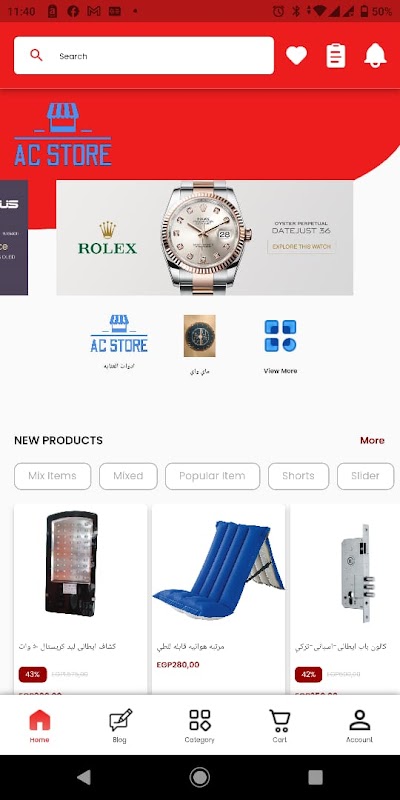The width and height of the screenshot is (400, 800).
Task: Click into the Search field
Action: point(144,56)
